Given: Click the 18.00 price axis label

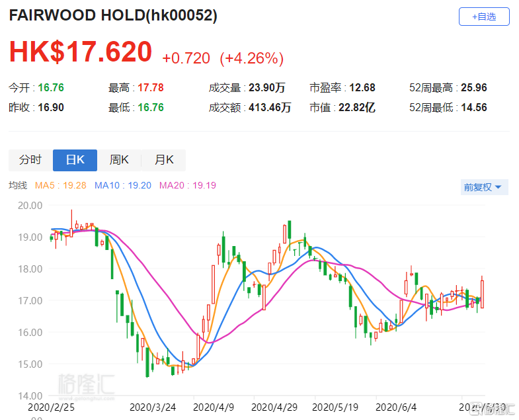Looking at the screenshot, I should point(30,269).
